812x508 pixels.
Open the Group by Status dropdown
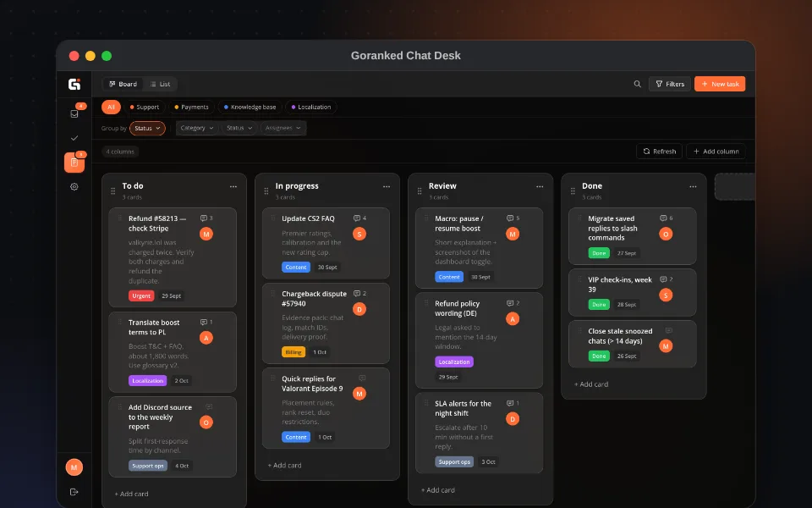click(147, 128)
